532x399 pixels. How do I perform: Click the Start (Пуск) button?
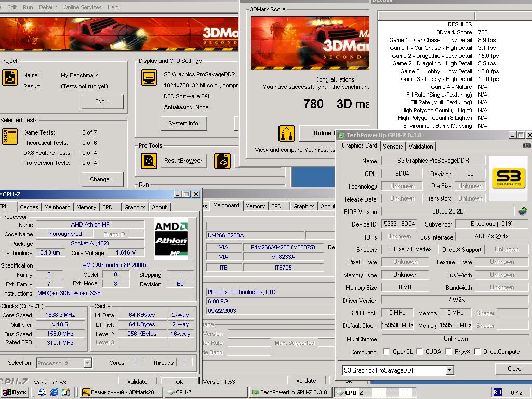tap(15, 392)
